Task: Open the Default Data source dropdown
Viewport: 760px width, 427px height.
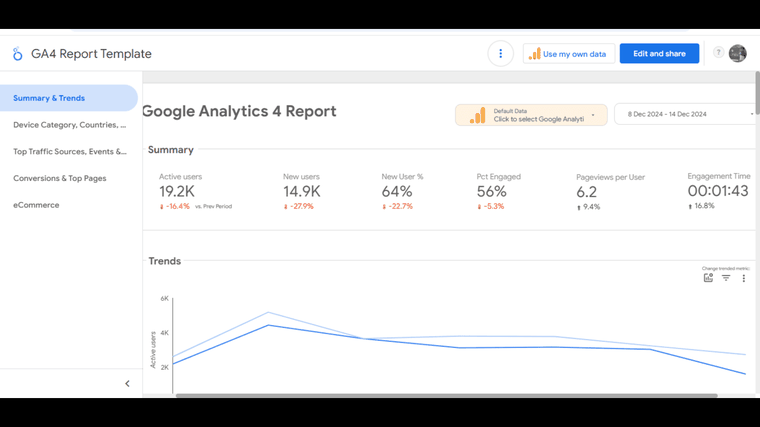Action: tap(531, 115)
